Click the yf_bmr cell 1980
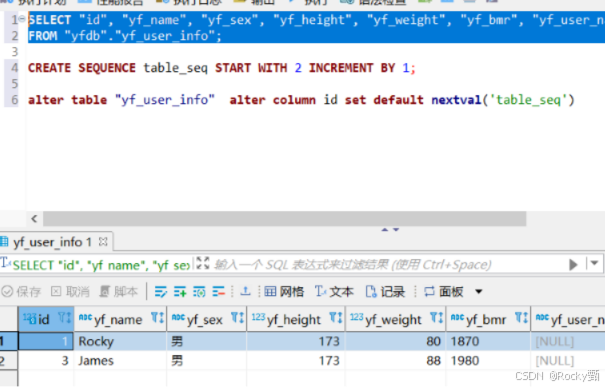This screenshot has height=387, width=605. 488,360
